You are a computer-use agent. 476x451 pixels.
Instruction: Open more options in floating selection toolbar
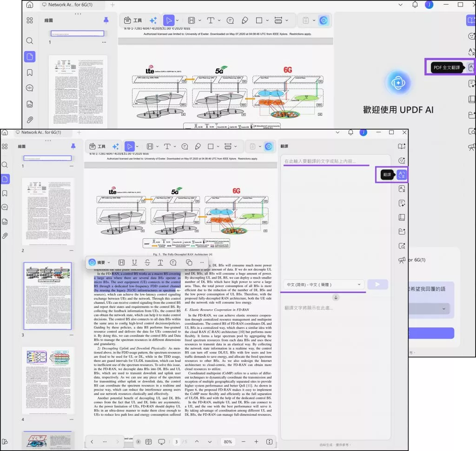(x=202, y=262)
